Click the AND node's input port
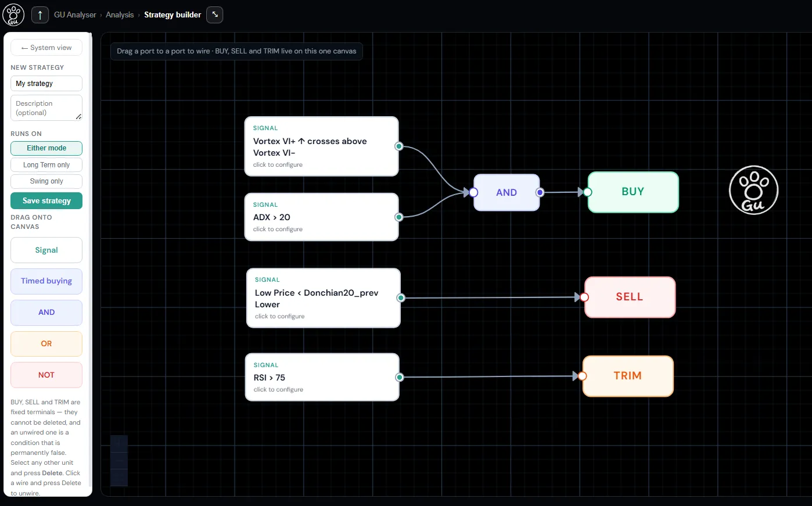The width and height of the screenshot is (812, 506). 474,192
